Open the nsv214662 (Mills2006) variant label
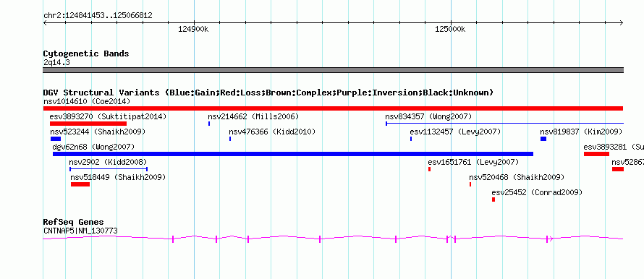This screenshot has width=644, height=279. point(253,116)
